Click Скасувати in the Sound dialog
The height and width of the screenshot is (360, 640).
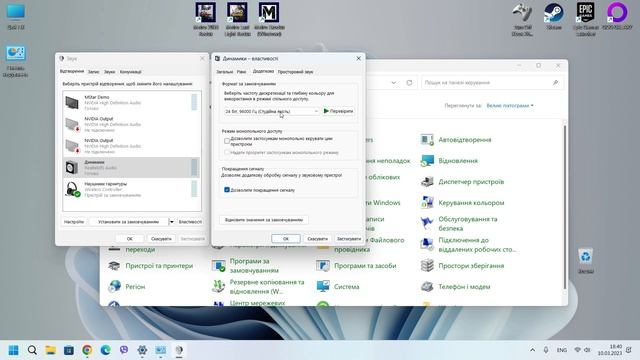tap(161, 238)
